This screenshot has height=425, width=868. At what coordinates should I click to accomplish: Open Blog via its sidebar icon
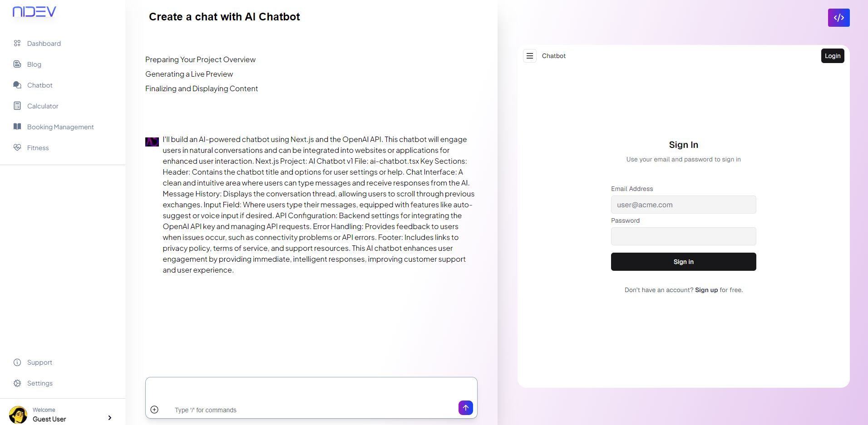[17, 64]
